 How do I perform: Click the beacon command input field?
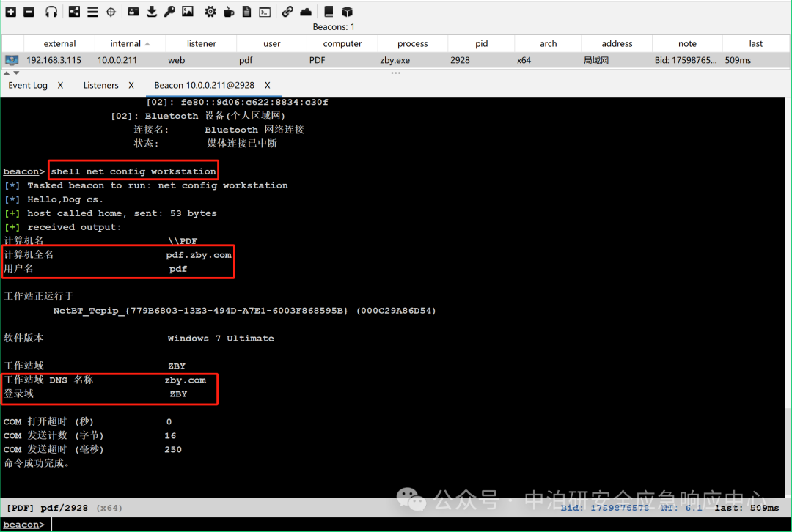[419, 525]
